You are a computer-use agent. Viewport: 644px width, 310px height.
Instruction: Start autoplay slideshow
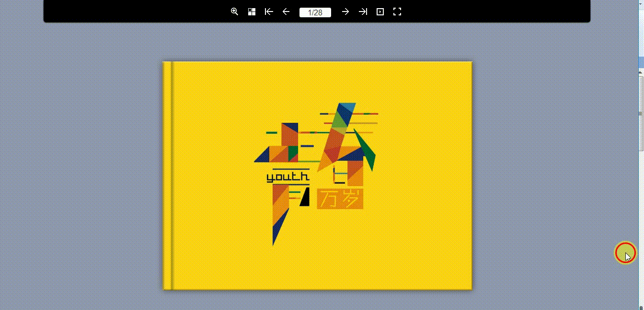click(380, 12)
